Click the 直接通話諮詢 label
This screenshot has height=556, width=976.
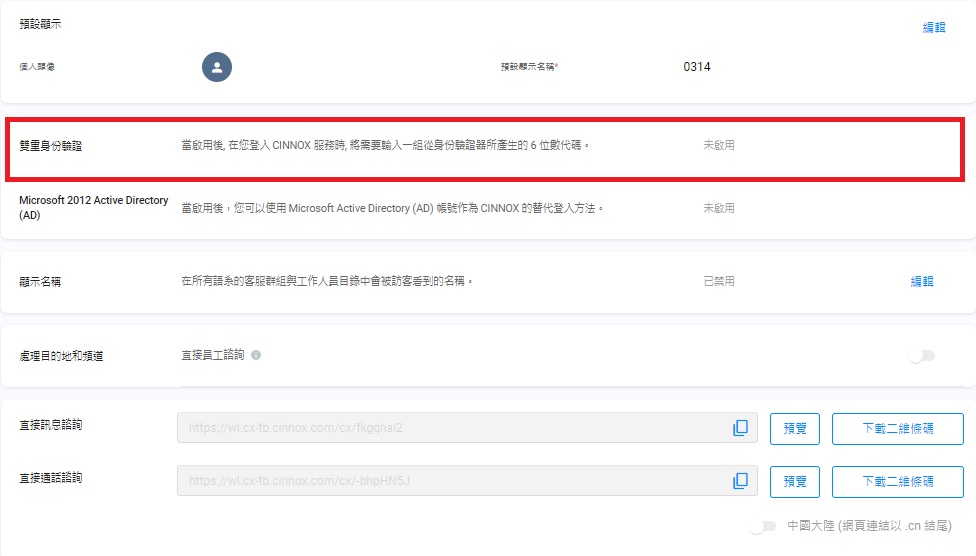[x=50, y=478]
